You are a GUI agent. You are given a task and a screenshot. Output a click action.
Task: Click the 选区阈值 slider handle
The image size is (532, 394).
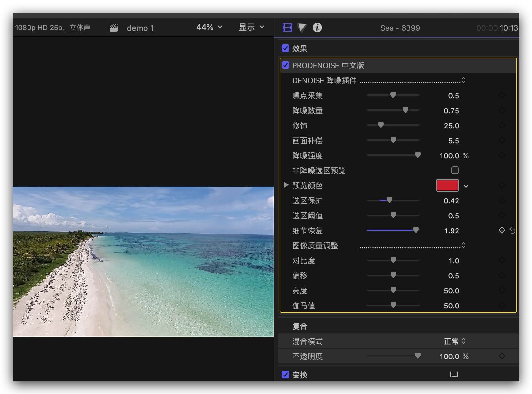(393, 215)
